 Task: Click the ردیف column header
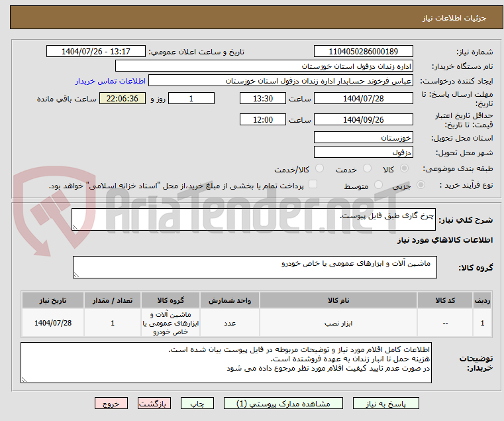(x=482, y=300)
